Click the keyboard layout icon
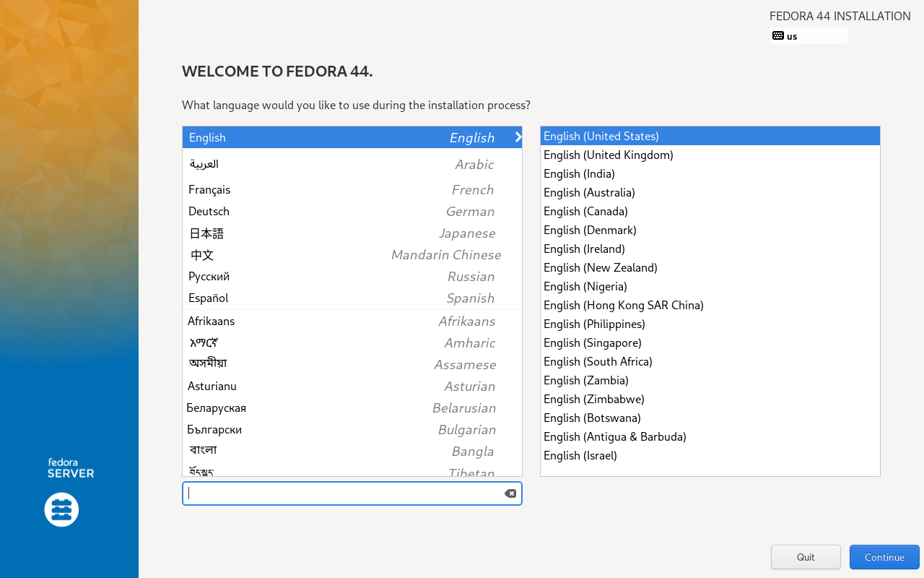The image size is (924, 578). [x=778, y=36]
